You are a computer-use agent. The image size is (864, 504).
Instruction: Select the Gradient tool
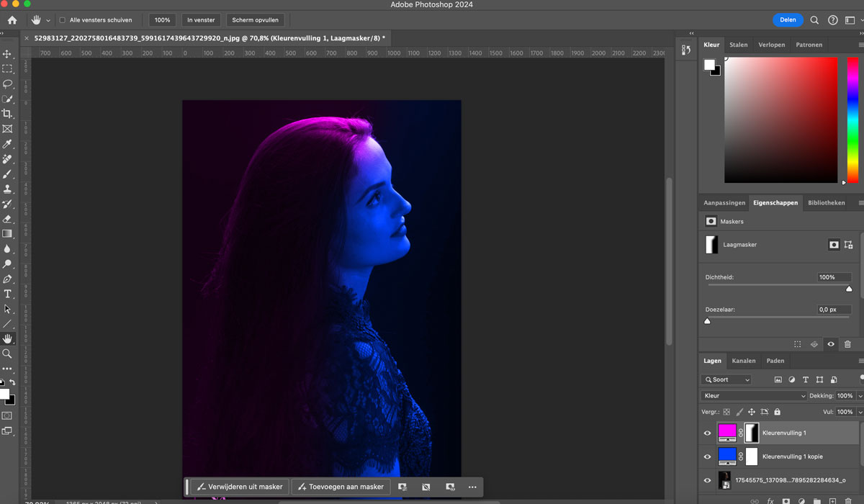(7, 234)
